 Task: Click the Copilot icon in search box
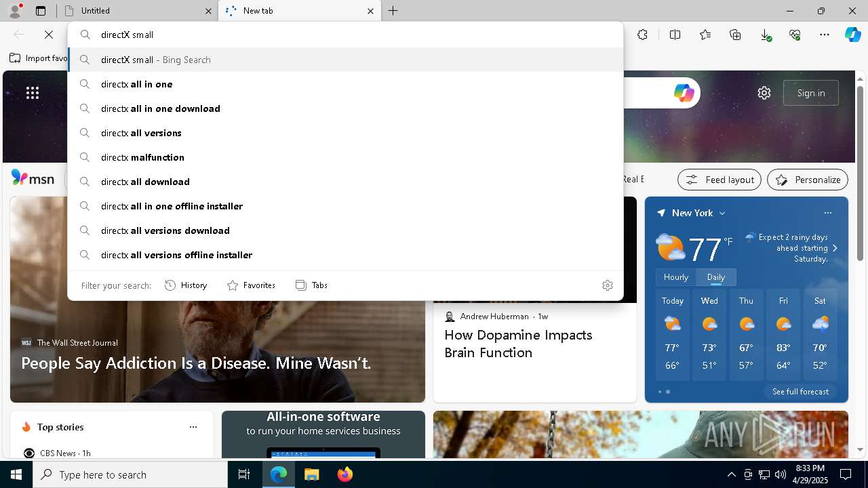coord(684,93)
